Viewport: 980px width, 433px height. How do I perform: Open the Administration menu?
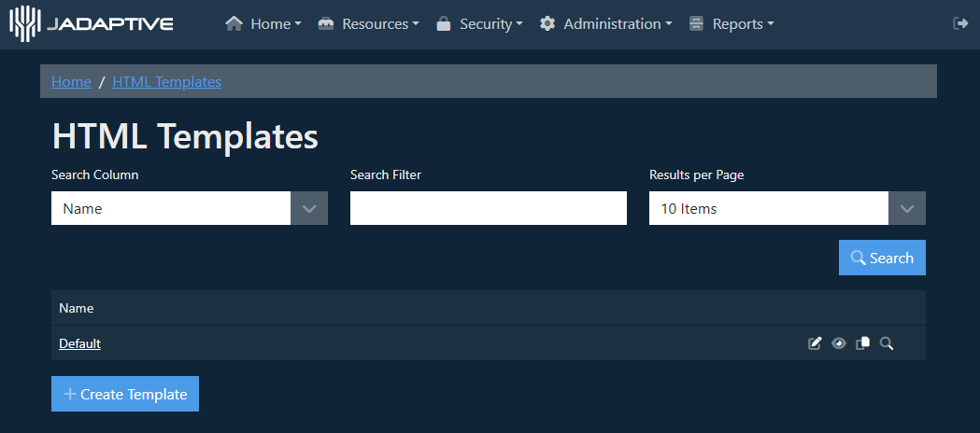coord(605,24)
